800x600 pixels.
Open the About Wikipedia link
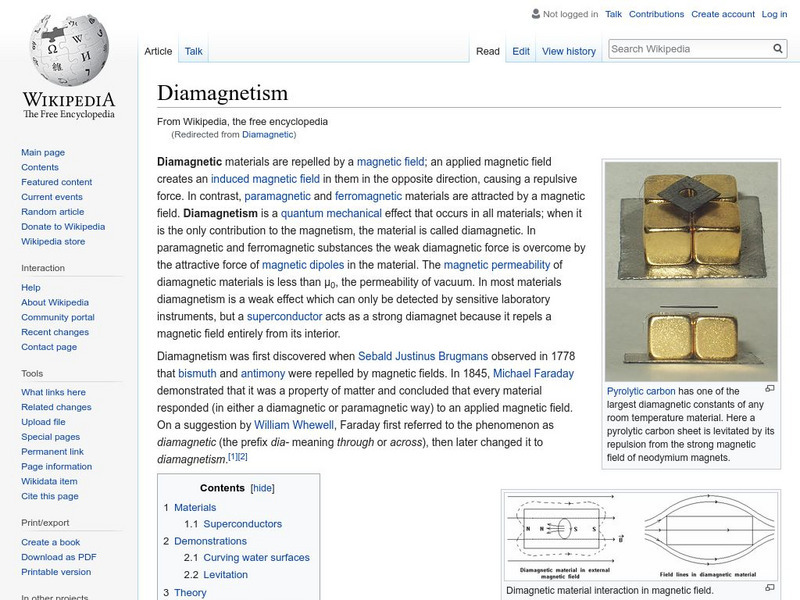(x=55, y=302)
